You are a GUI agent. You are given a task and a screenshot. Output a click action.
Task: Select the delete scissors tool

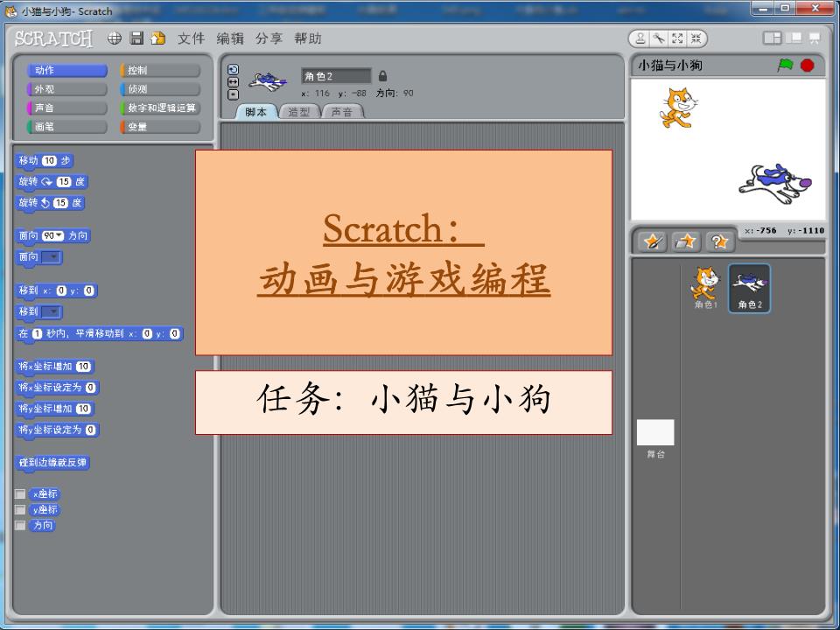659,38
